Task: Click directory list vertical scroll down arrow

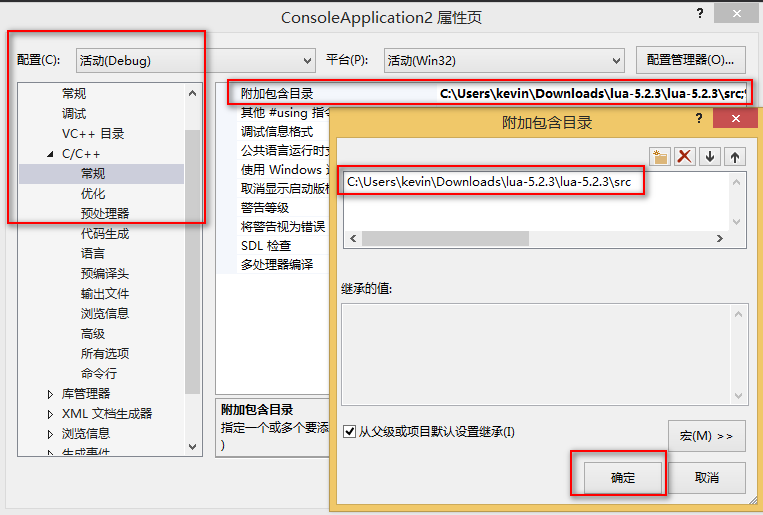Action: (736, 222)
